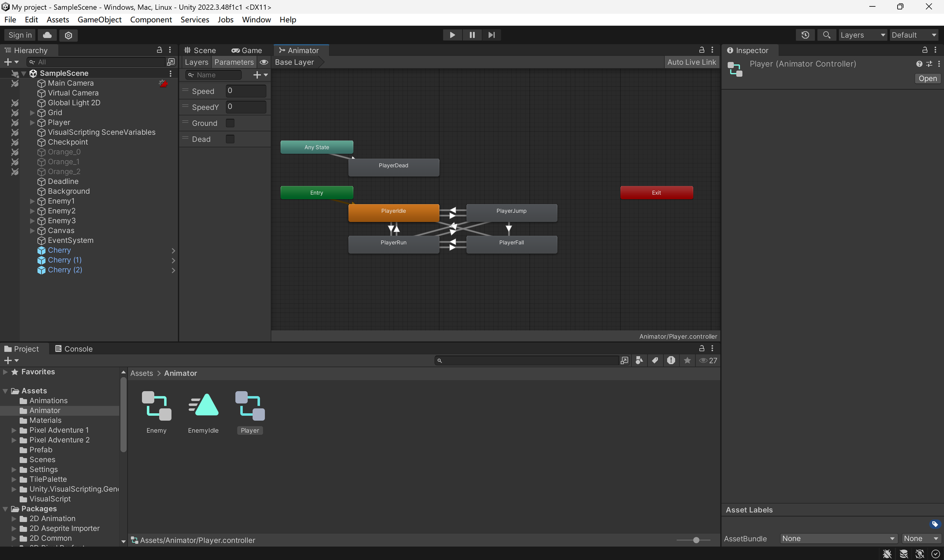Viewport: 944px width, 560px height.
Task: Click the asset labels tag icon
Action: coord(935,524)
